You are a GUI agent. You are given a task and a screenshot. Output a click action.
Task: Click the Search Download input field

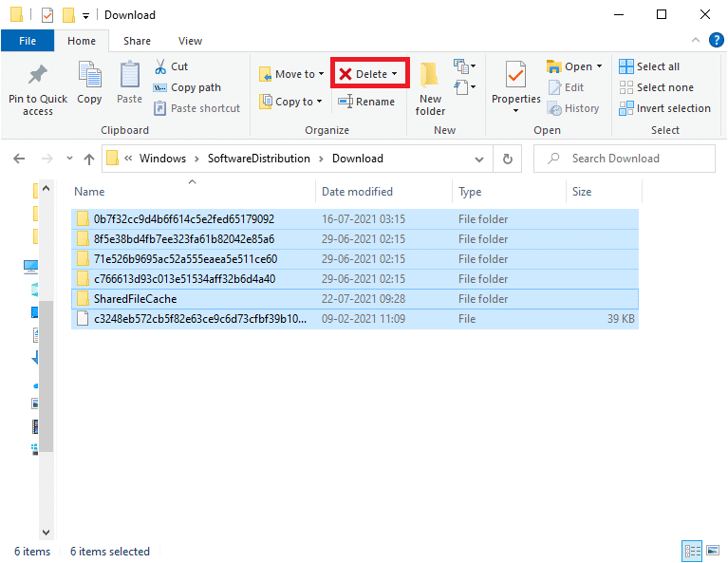point(626,159)
